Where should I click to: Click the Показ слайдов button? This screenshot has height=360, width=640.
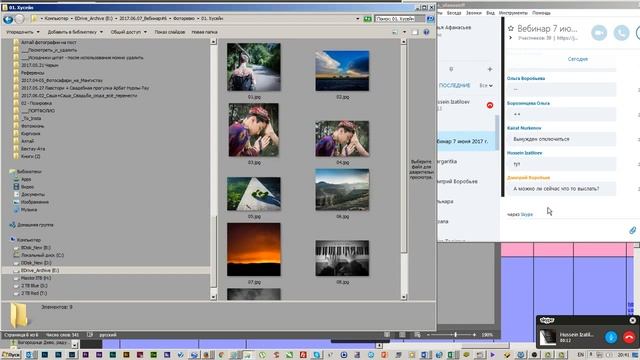coord(169,32)
